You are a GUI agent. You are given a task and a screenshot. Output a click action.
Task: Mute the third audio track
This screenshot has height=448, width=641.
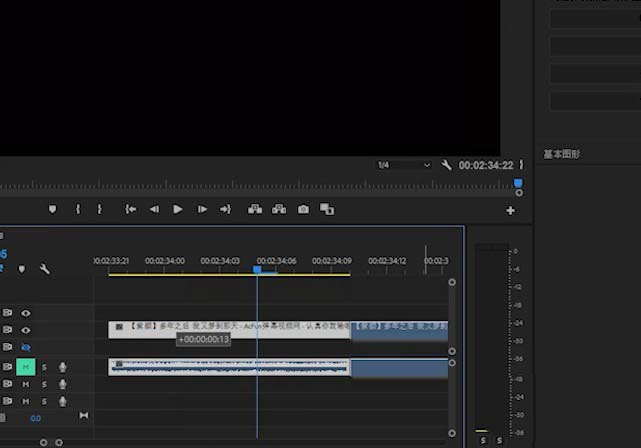(x=25, y=401)
